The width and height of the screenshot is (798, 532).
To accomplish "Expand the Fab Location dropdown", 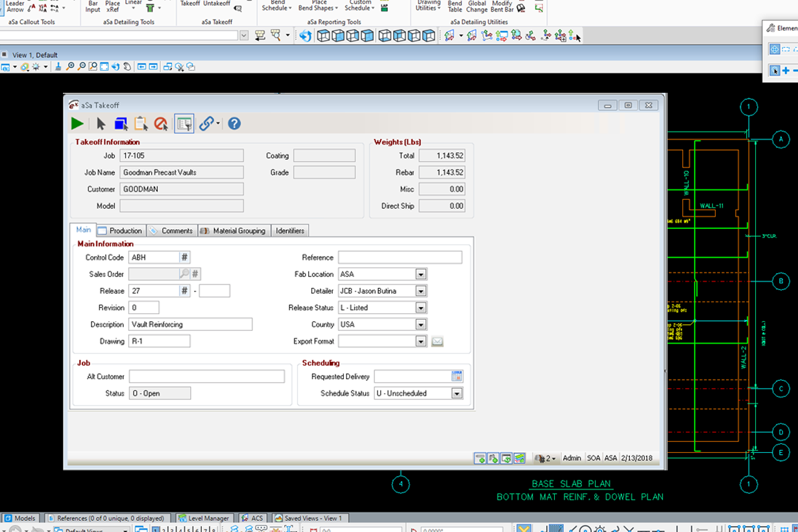I will [421, 274].
